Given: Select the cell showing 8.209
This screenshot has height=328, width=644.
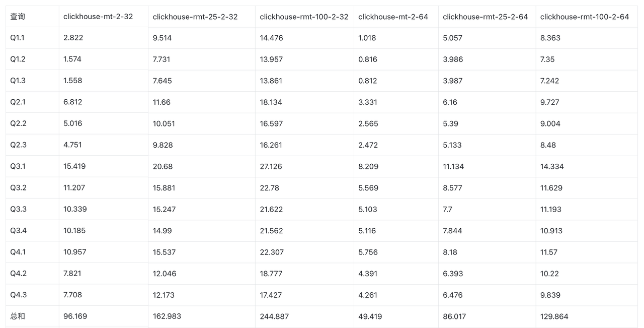Looking at the screenshot, I should pyautogui.click(x=368, y=166).
